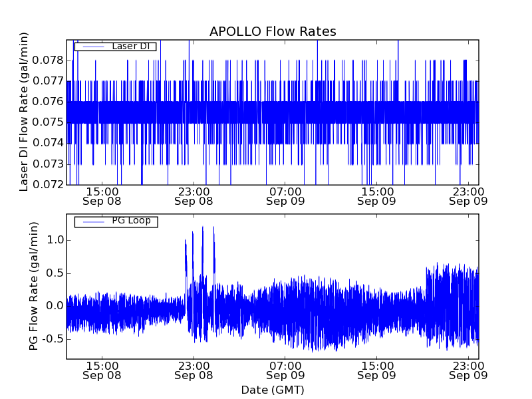Select the PG Loop legend box

pos(116,221)
